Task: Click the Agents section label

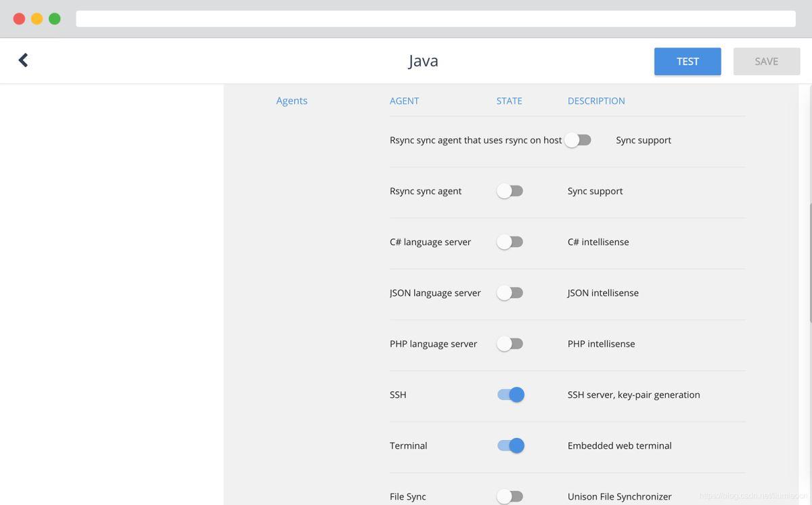Action: (292, 101)
